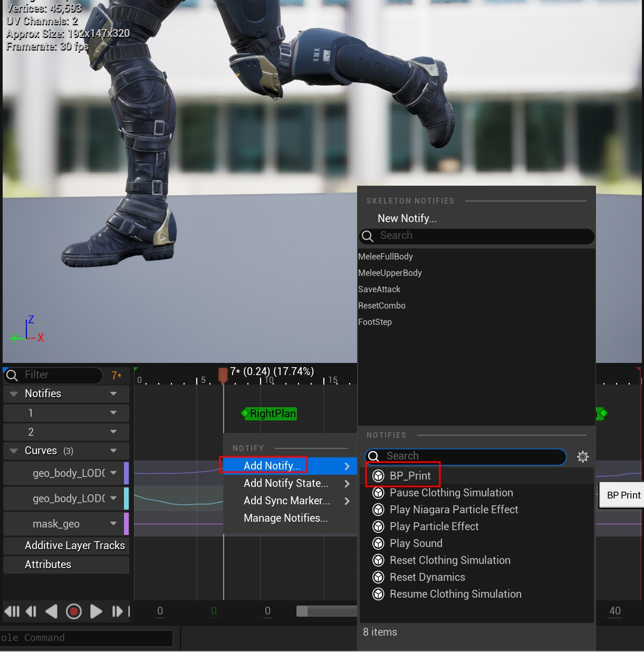The height and width of the screenshot is (652, 644).
Task: Click the green start range value 0
Action: point(214,611)
